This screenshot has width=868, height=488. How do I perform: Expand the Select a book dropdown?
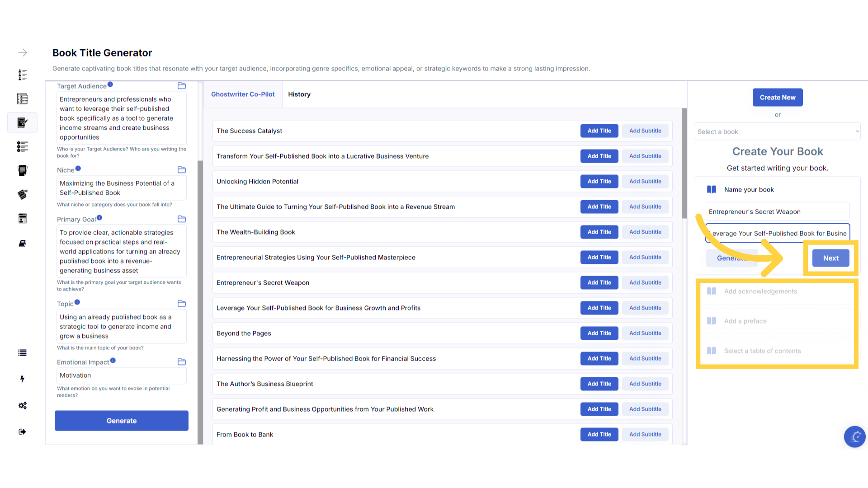(777, 132)
